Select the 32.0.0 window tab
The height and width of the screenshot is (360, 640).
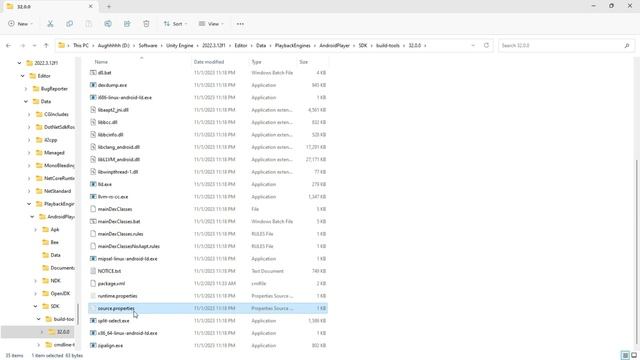click(x=50, y=7)
